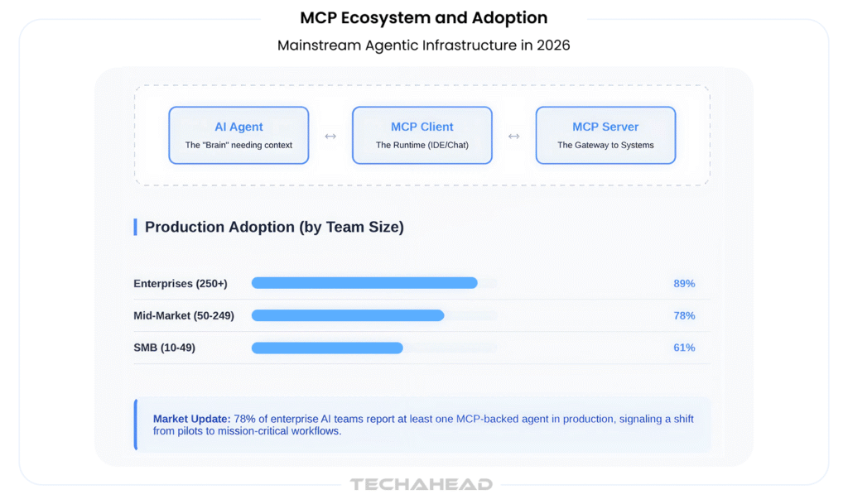
Task: Select the MCP Client box
Action: (x=422, y=135)
